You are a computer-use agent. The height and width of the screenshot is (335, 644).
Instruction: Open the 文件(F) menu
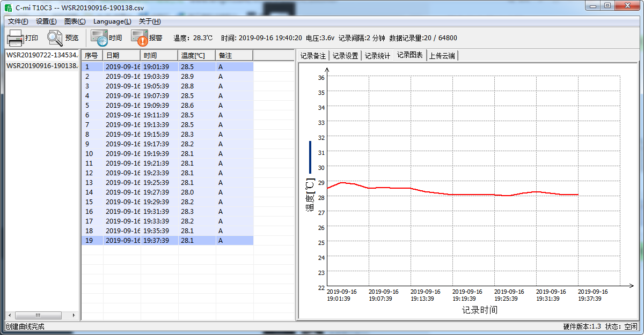coord(18,21)
